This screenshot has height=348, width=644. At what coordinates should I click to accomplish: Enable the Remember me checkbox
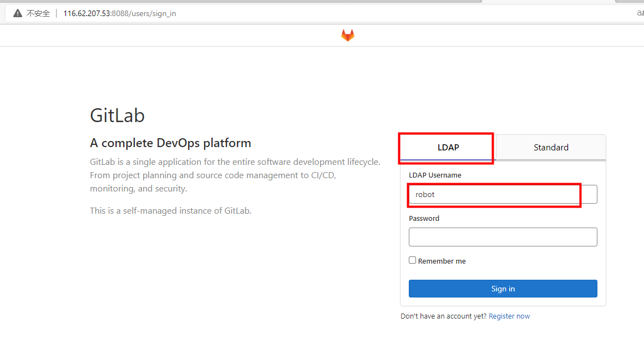coord(412,260)
